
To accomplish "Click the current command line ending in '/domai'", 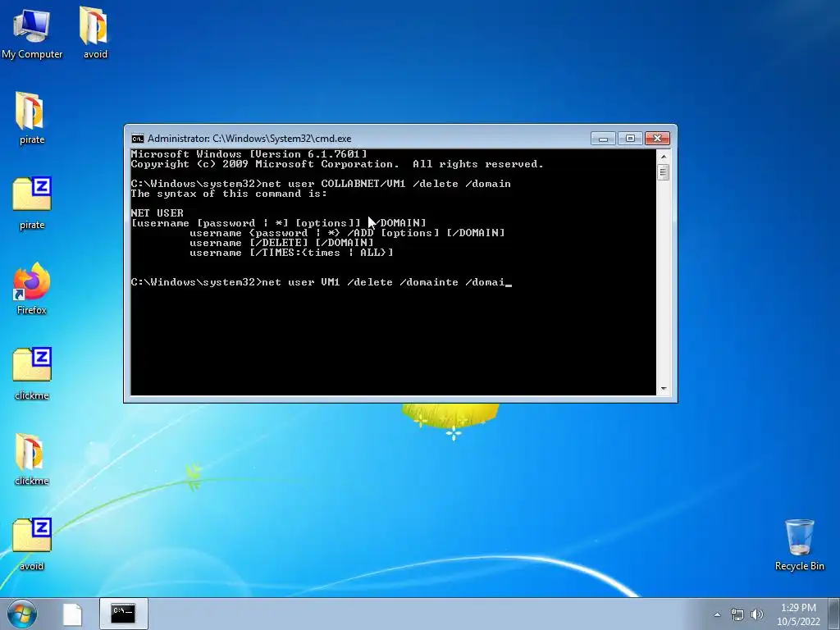I will pyautogui.click(x=322, y=282).
